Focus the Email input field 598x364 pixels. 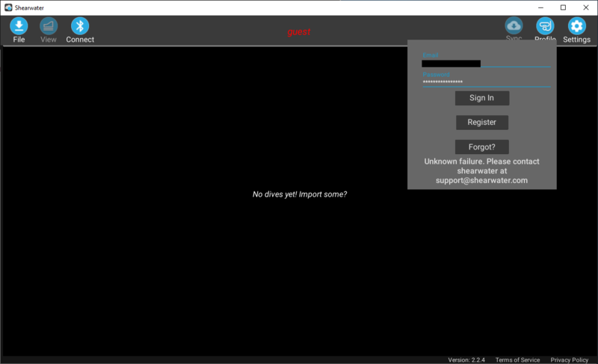click(x=486, y=64)
